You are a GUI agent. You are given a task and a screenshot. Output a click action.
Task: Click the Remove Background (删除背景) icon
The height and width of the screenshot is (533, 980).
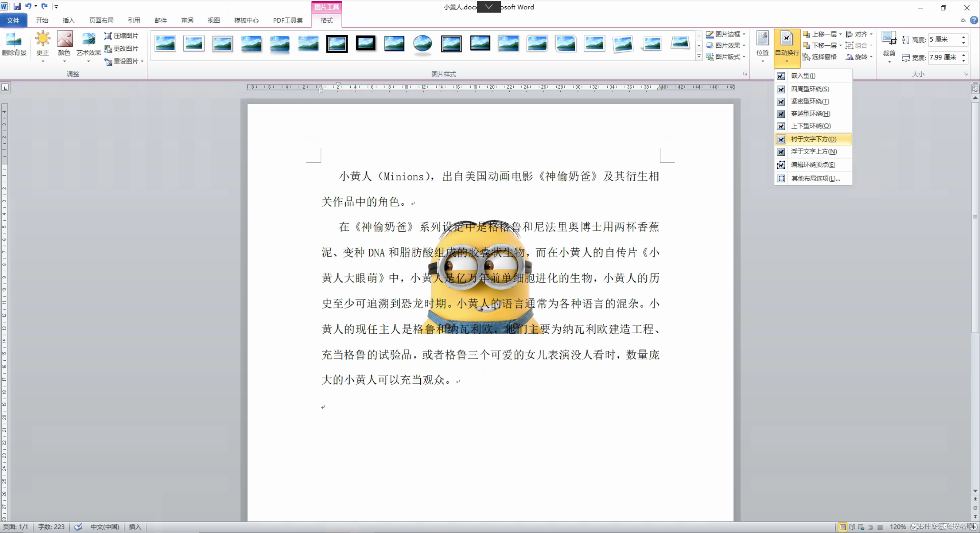point(14,40)
